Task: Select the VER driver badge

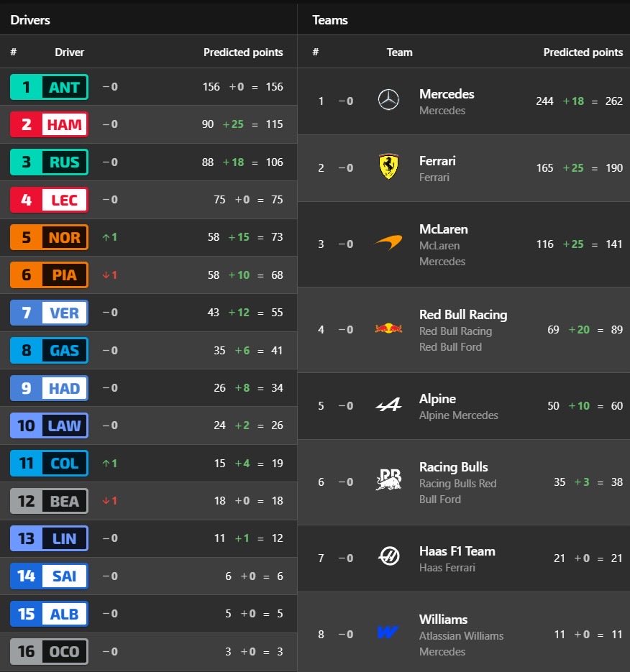Action: [50, 313]
